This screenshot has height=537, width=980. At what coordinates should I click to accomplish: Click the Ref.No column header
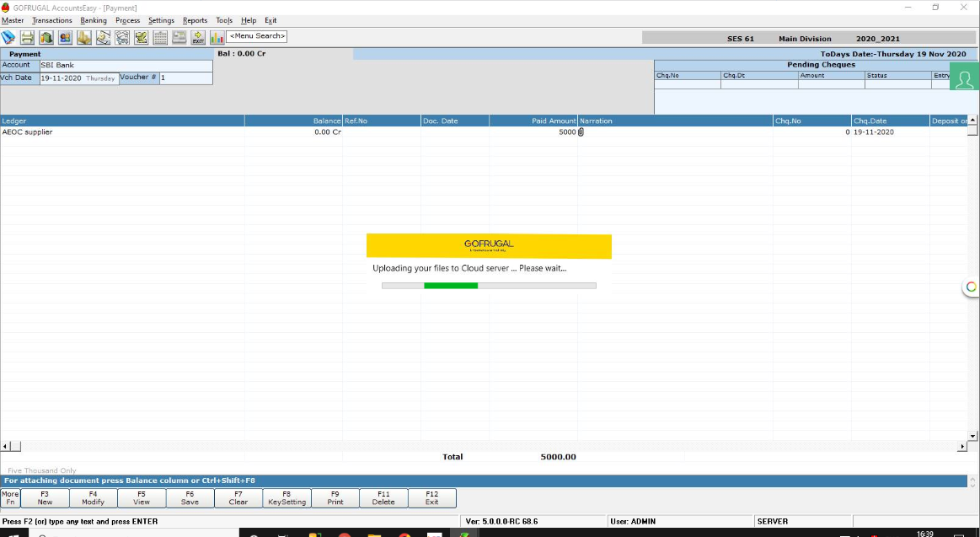(381, 121)
